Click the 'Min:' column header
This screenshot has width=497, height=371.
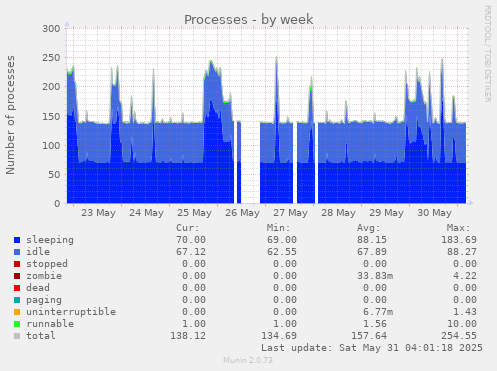pyautogui.click(x=278, y=228)
